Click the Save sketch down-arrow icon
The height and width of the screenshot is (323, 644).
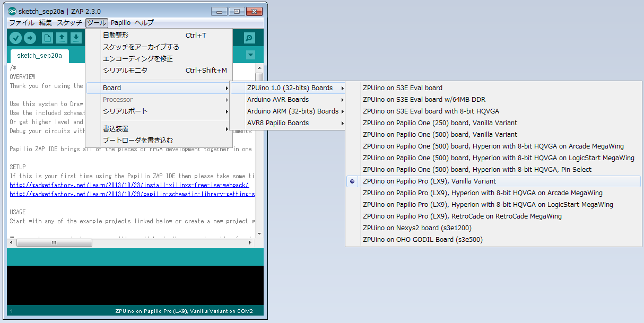[76, 38]
